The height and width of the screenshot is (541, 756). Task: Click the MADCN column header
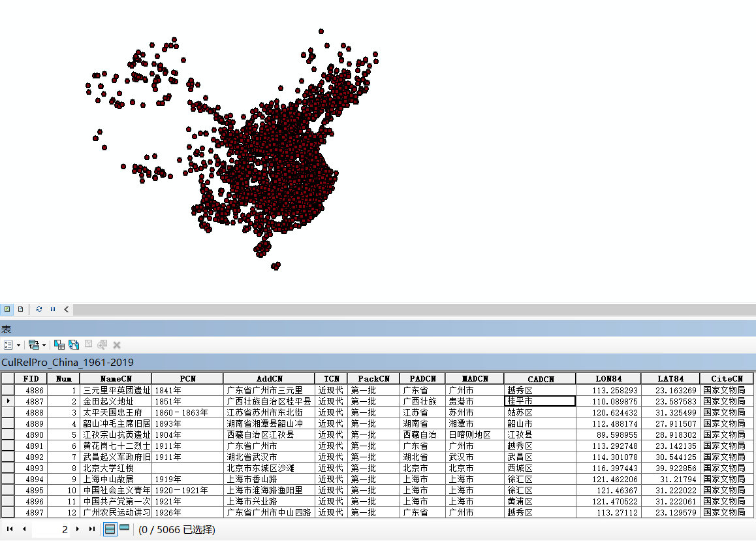pos(475,379)
